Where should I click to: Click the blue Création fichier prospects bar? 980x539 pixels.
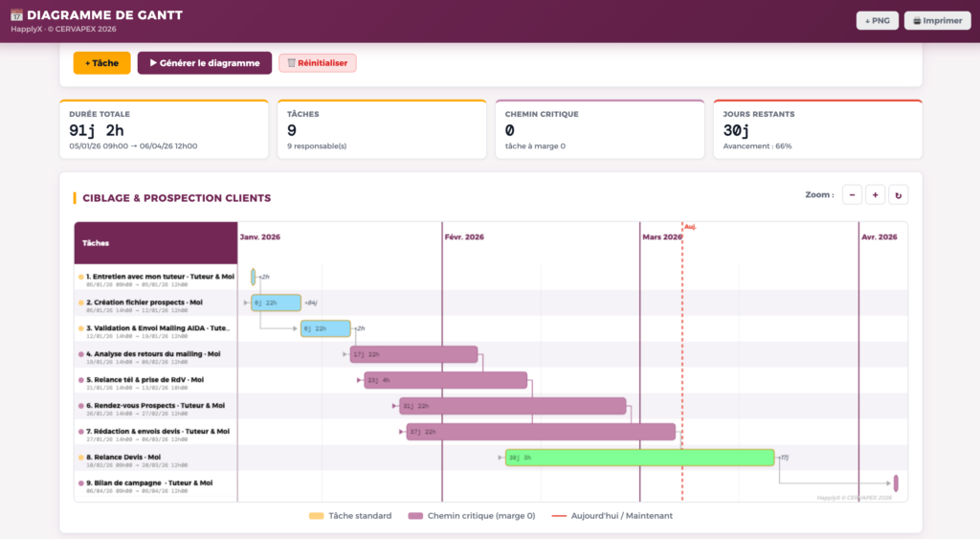point(276,303)
